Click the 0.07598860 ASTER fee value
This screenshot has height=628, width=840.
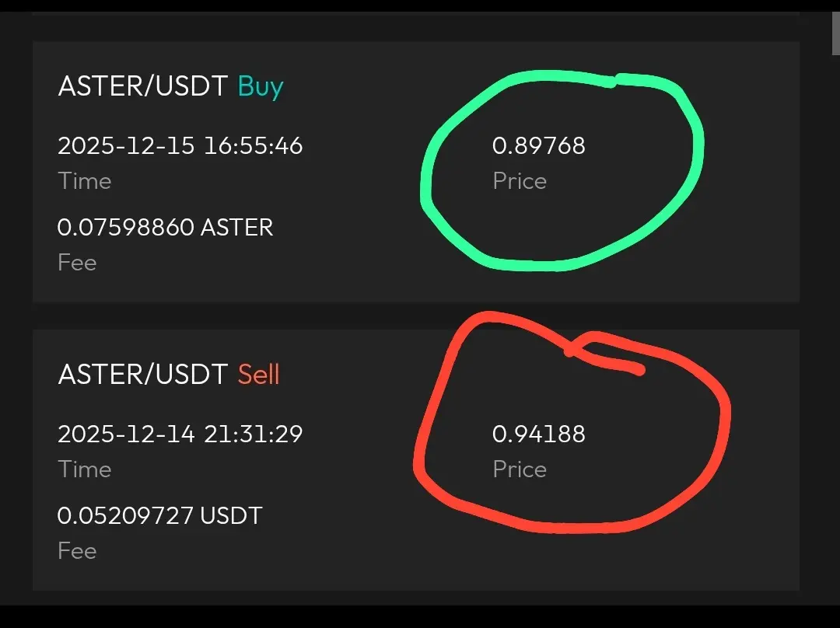tap(165, 228)
